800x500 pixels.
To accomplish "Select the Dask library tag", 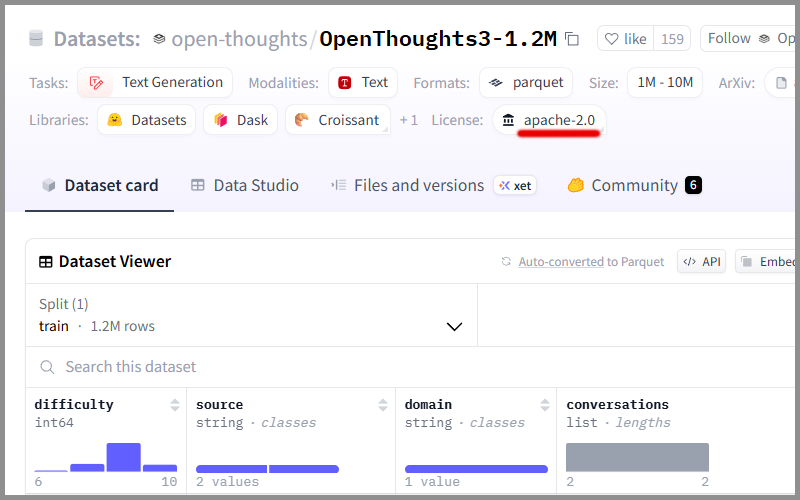I will pyautogui.click(x=240, y=120).
